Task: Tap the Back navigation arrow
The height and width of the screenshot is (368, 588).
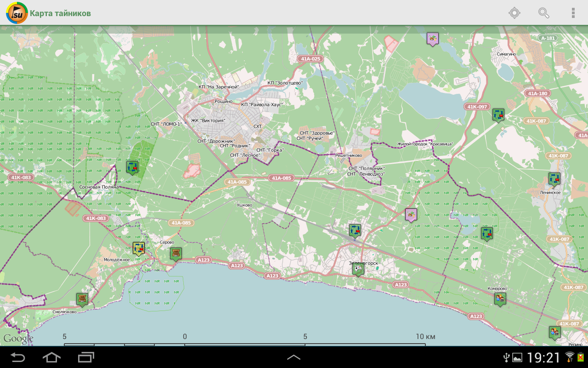Action: 18,356
